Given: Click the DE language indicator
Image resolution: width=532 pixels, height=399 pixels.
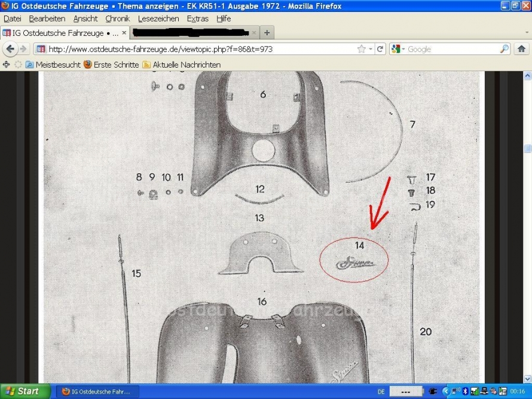Looking at the screenshot, I should (381, 392).
